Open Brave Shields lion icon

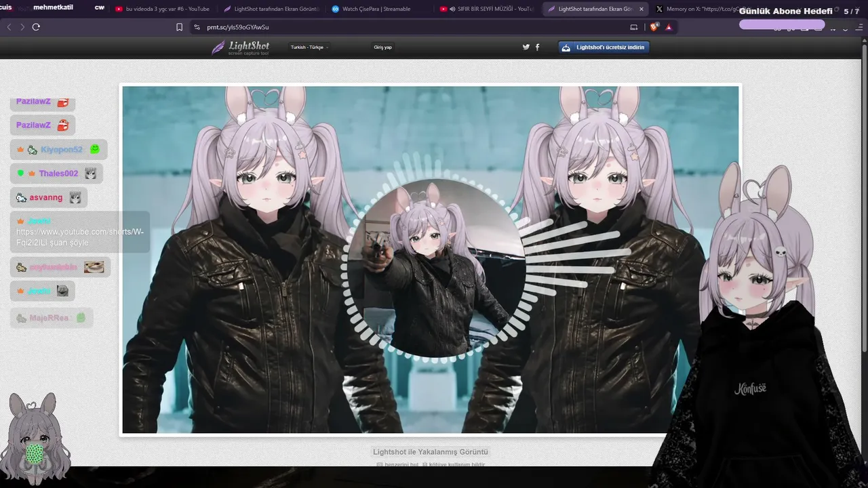click(654, 27)
